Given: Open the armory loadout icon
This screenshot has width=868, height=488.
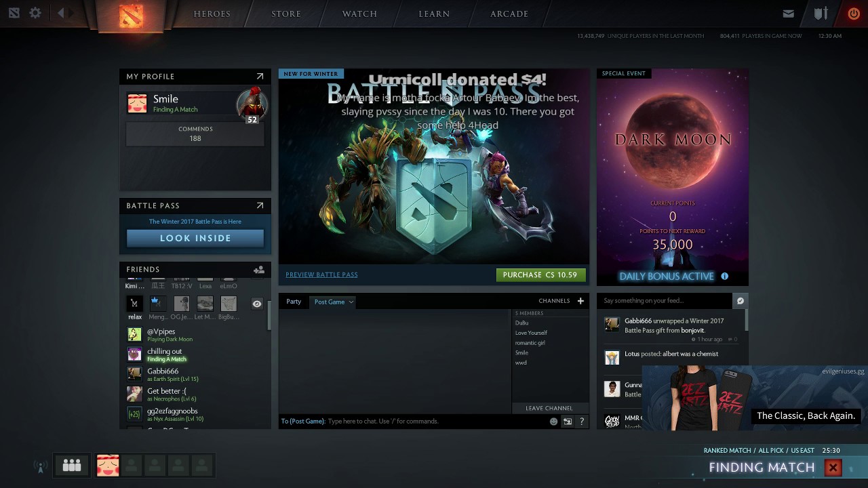Looking at the screenshot, I should click(821, 14).
